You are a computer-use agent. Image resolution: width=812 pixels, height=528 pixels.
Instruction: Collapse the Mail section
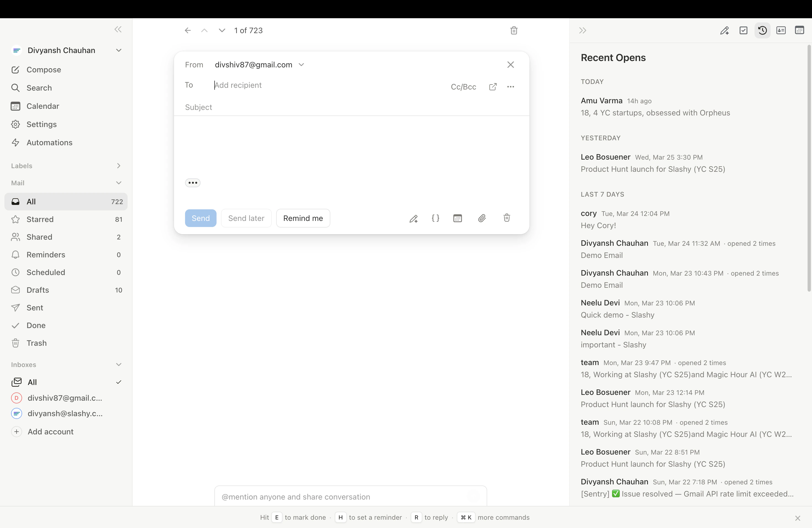[119, 183]
